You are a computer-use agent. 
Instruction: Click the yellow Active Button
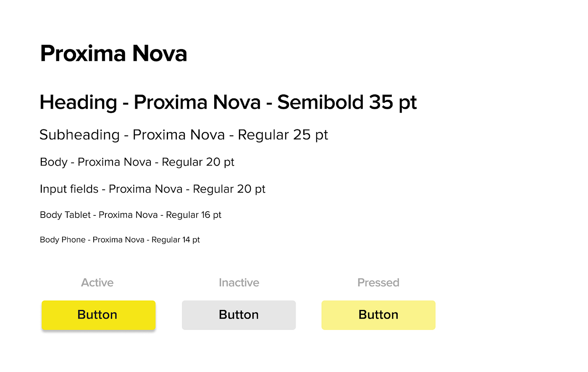point(99,315)
